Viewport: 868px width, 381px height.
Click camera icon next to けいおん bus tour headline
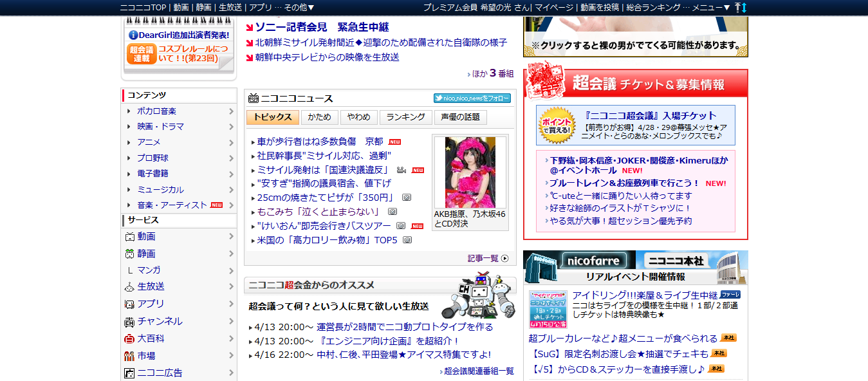401,226
